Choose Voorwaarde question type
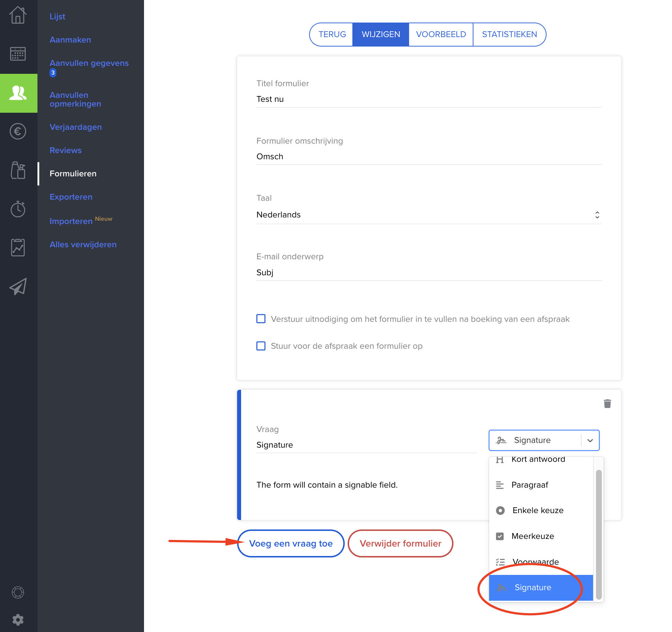Screen dimensions: 672x632 coord(541,562)
